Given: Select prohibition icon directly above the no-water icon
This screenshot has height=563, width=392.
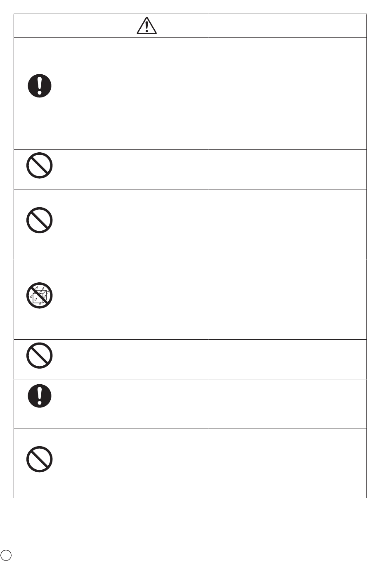Looking at the screenshot, I should [40, 220].
